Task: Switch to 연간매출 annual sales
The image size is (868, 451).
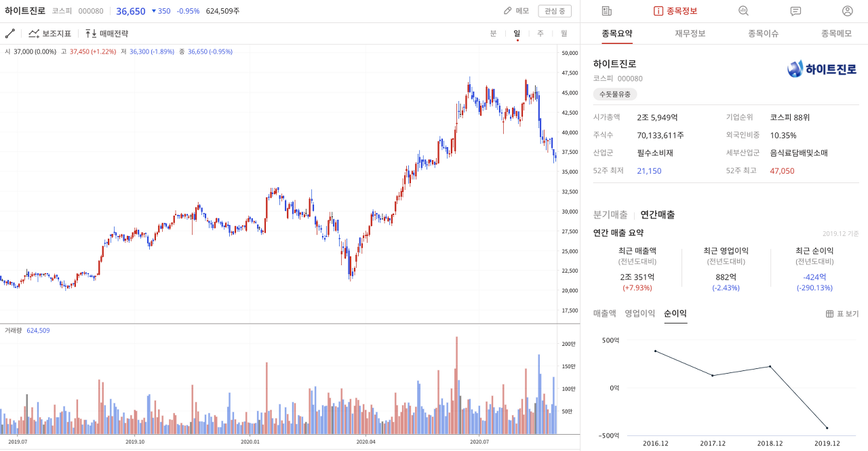Action: tap(658, 214)
